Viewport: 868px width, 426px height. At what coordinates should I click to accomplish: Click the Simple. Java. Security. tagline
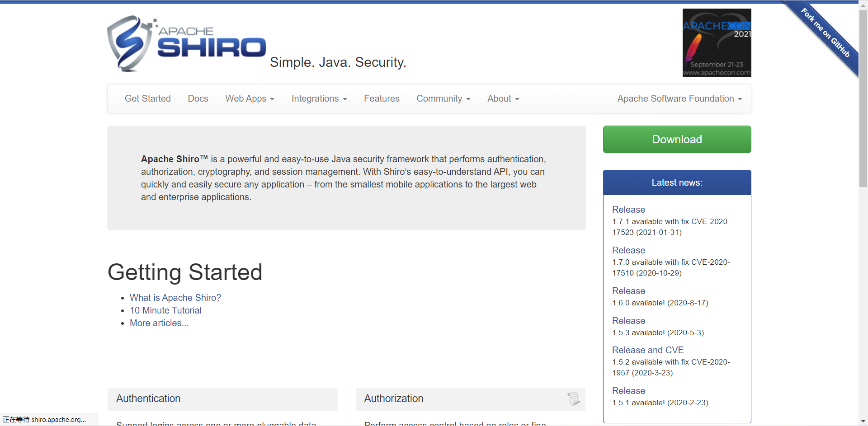point(338,62)
